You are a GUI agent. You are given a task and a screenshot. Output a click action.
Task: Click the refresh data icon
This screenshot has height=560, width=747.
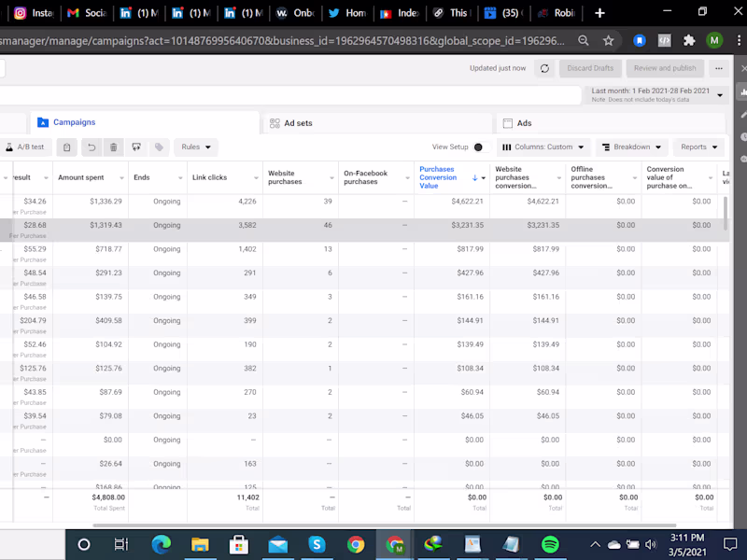(544, 68)
